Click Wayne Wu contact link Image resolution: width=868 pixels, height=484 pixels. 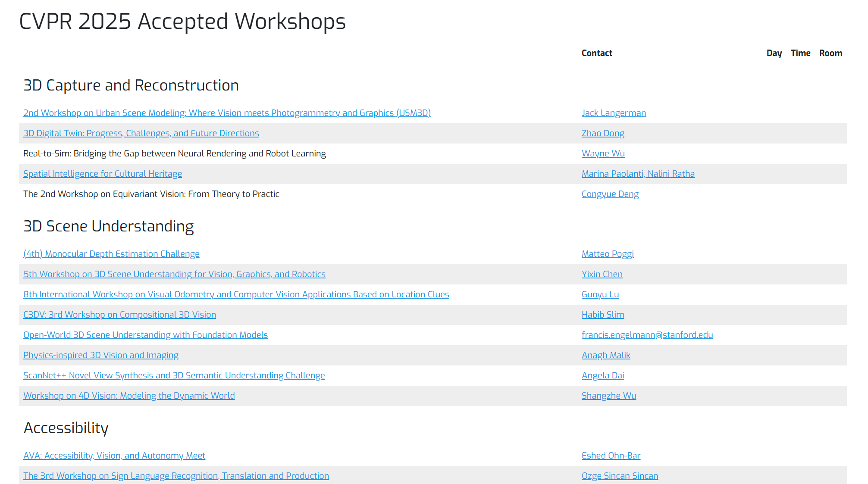point(603,153)
